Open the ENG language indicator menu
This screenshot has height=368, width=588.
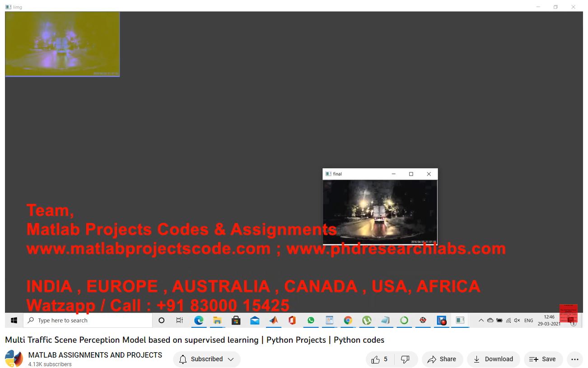(x=528, y=321)
